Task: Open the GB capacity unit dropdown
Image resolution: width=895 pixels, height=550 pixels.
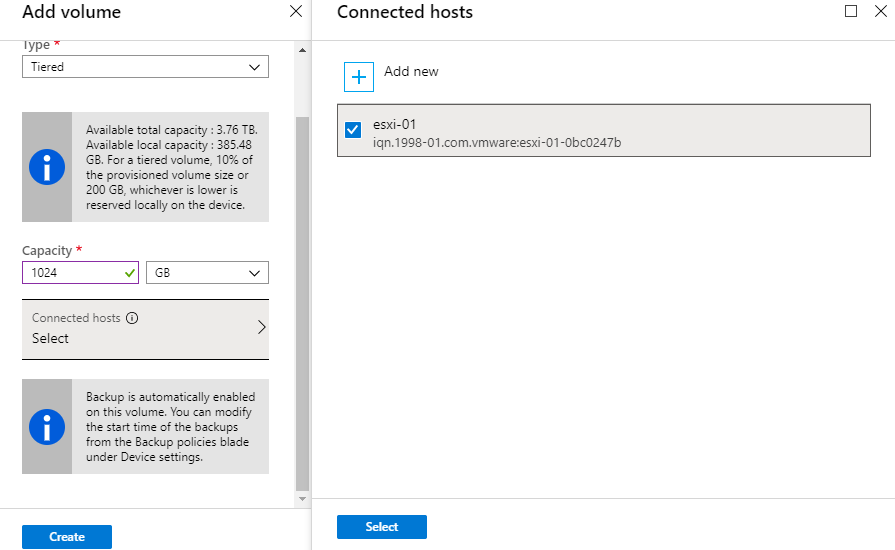Action: 207,273
